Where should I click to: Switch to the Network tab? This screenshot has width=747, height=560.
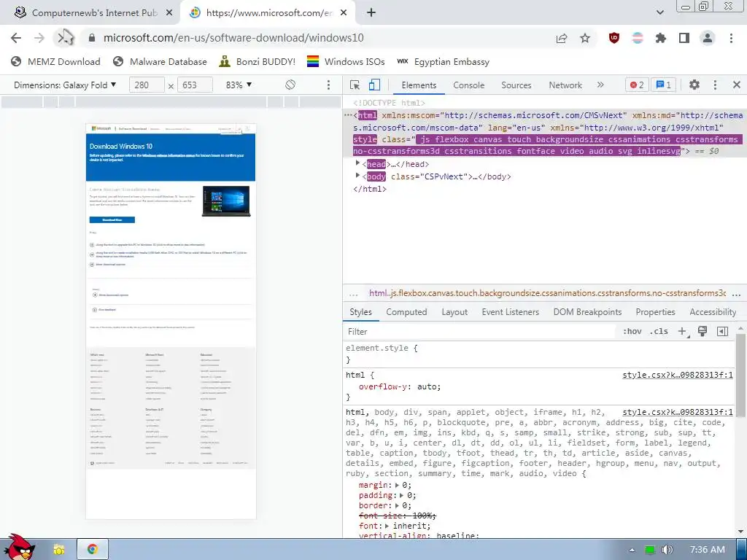565,85
